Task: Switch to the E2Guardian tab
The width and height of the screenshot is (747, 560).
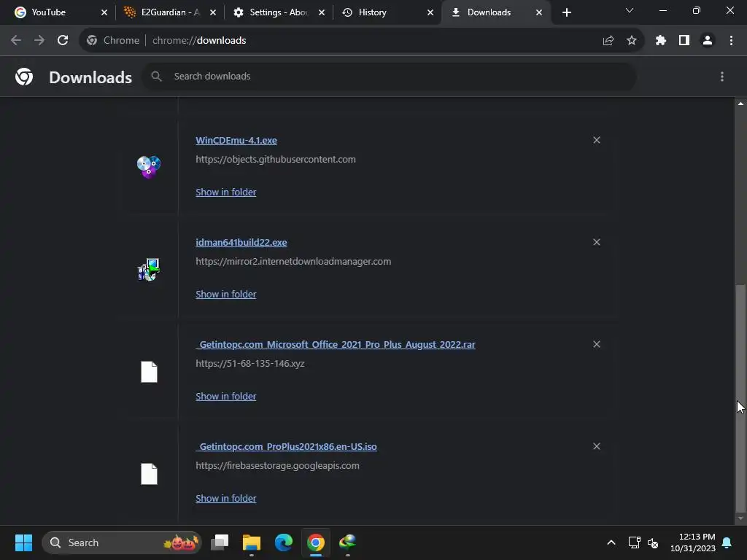Action: pyautogui.click(x=169, y=12)
